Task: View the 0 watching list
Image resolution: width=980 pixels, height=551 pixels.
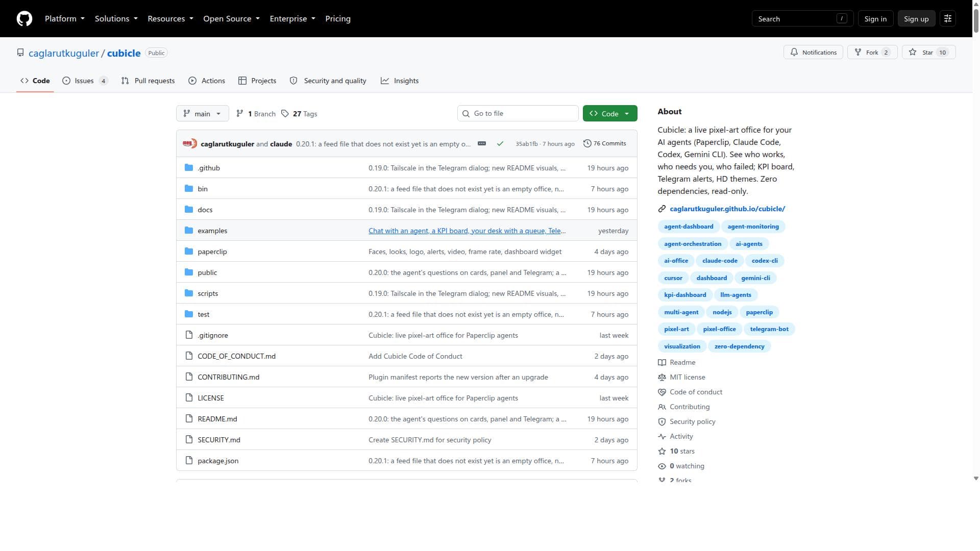Action: click(681, 466)
